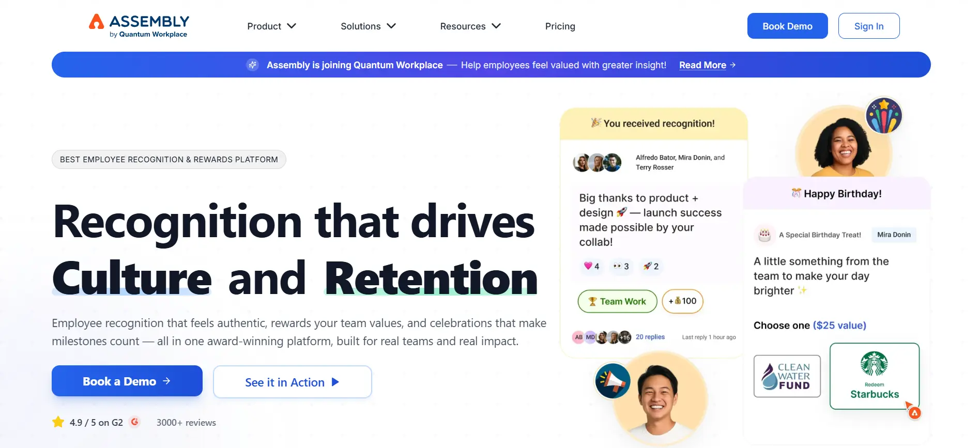Follow the Read More banner link

702,65
